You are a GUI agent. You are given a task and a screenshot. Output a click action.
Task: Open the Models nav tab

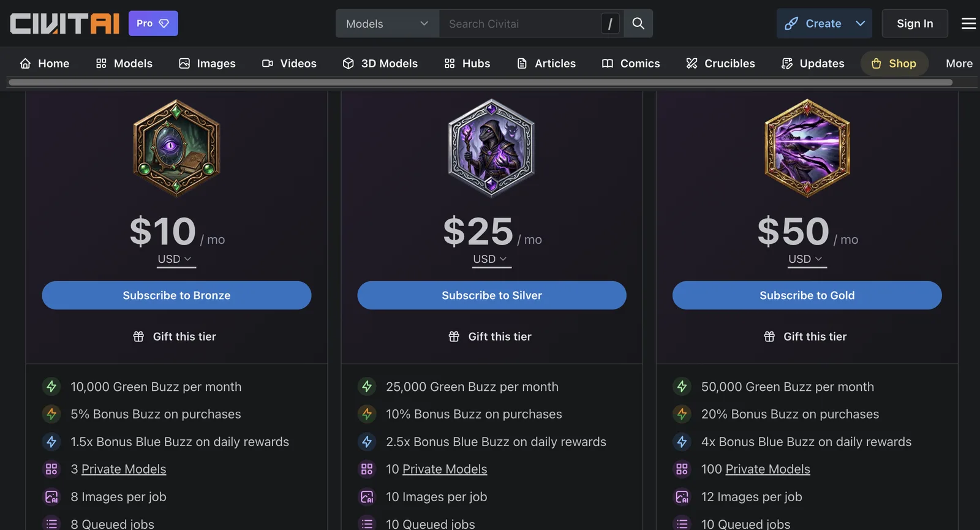pos(124,63)
